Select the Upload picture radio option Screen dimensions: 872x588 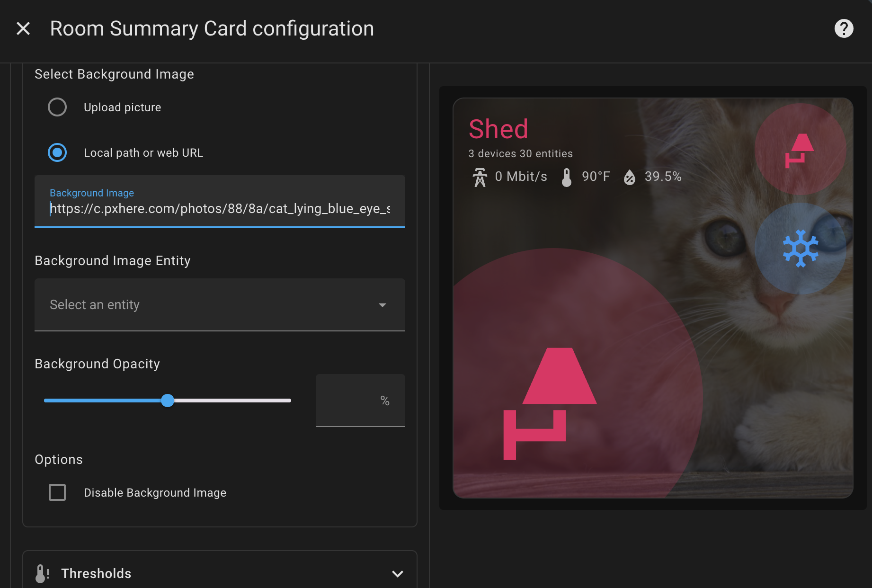tap(57, 107)
